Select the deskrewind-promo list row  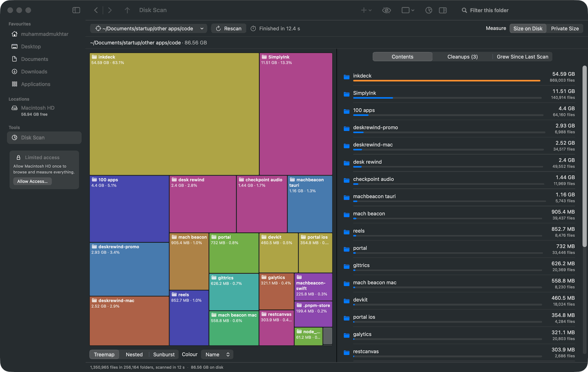[459, 129]
